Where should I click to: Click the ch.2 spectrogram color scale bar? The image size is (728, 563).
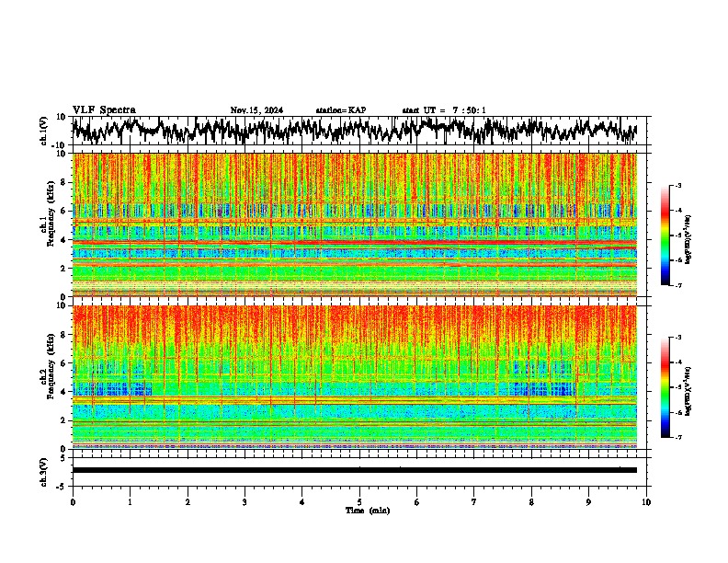pyautogui.click(x=665, y=387)
